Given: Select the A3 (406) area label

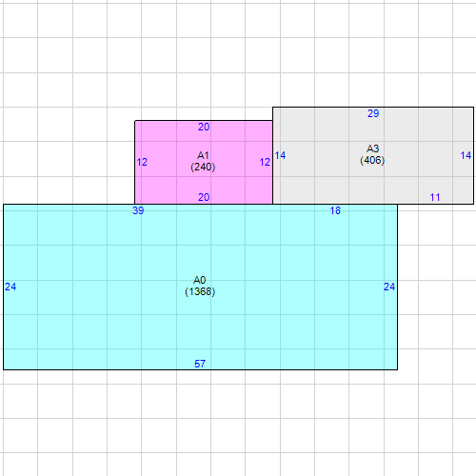Looking at the screenshot, I should 372,154.
